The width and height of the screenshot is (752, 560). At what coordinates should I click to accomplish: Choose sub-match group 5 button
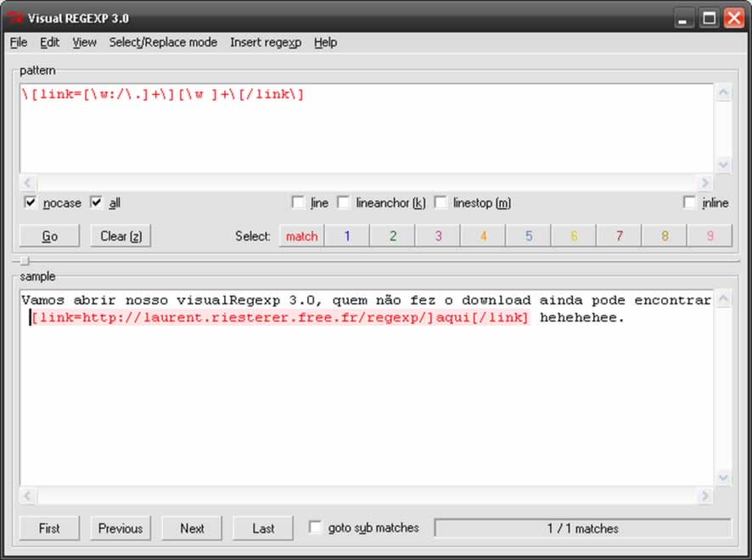(528, 236)
